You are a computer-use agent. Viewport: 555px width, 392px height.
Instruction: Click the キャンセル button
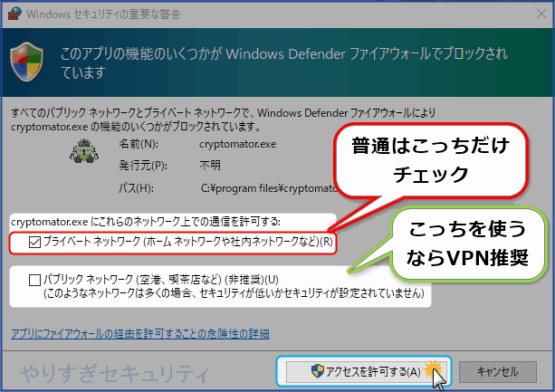[498, 372]
